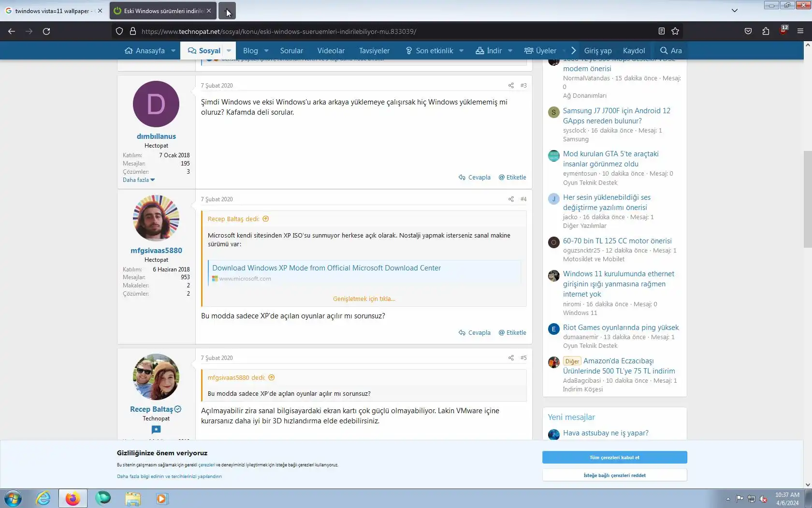Click Giriş yap to log in
812x508 pixels.
(x=598, y=50)
